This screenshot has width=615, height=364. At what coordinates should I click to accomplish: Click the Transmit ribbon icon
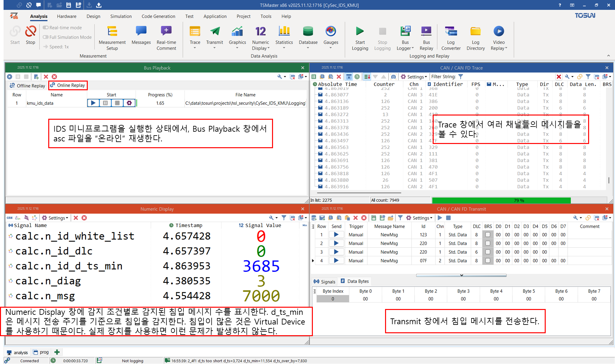[214, 31]
